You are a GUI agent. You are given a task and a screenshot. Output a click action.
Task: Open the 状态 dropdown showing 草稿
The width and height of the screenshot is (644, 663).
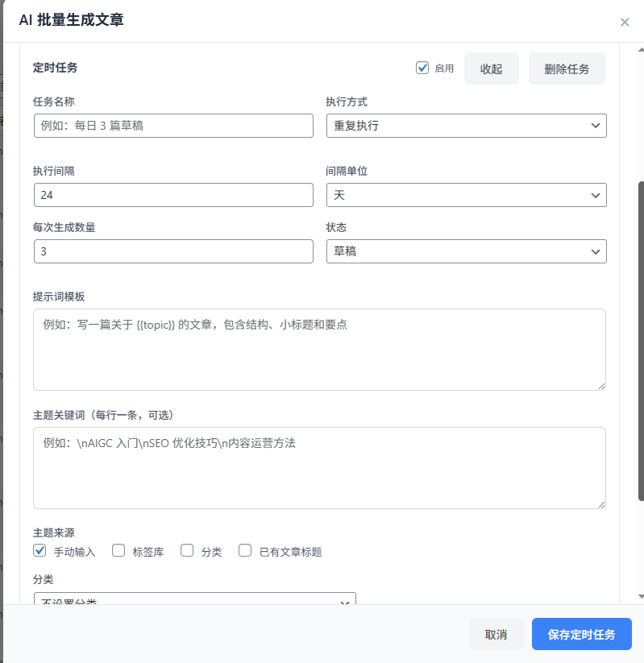coord(466,251)
